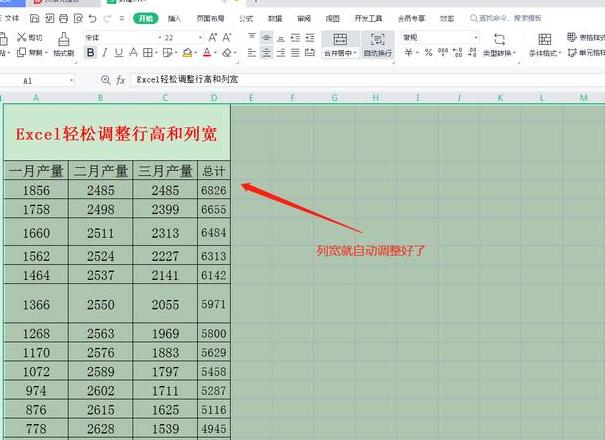Click the Print icon in quick access toolbar

click(64, 18)
